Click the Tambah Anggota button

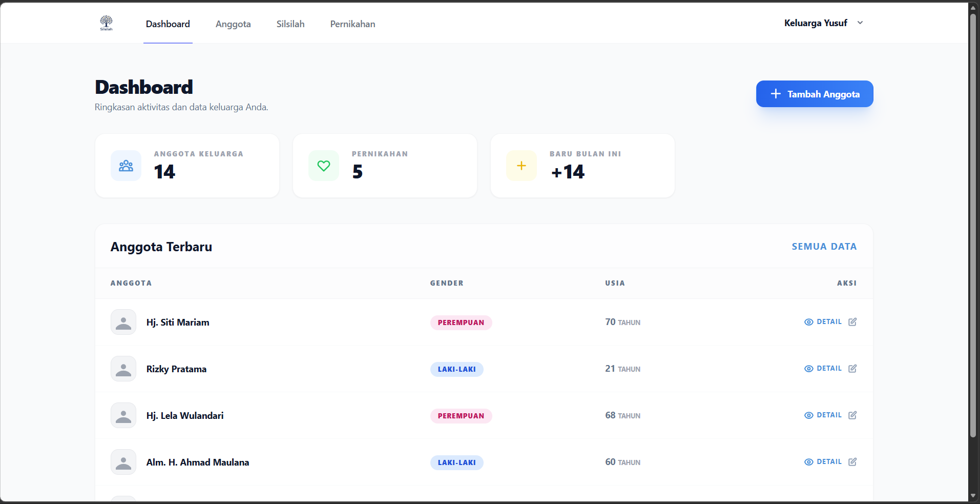[815, 94]
